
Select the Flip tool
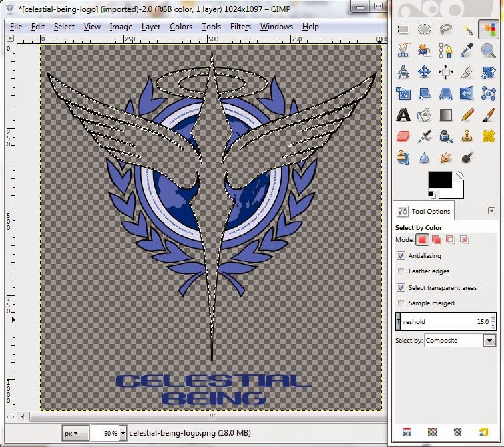(467, 94)
